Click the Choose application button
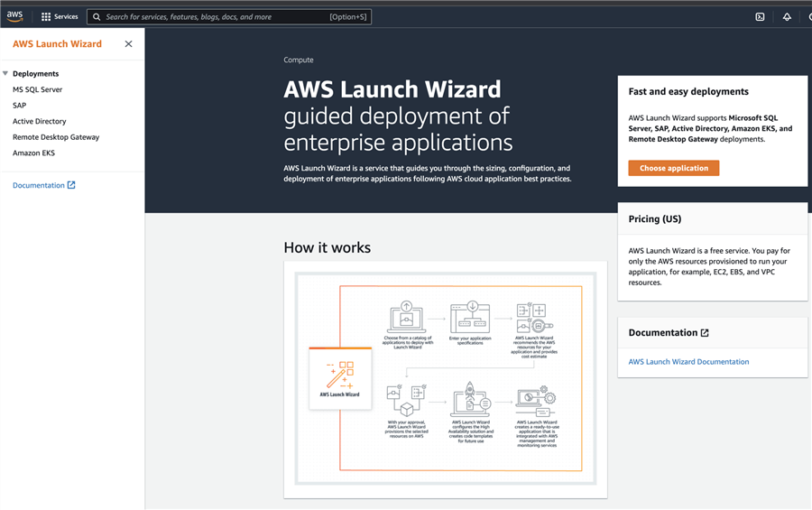This screenshot has width=812, height=510. pos(674,168)
